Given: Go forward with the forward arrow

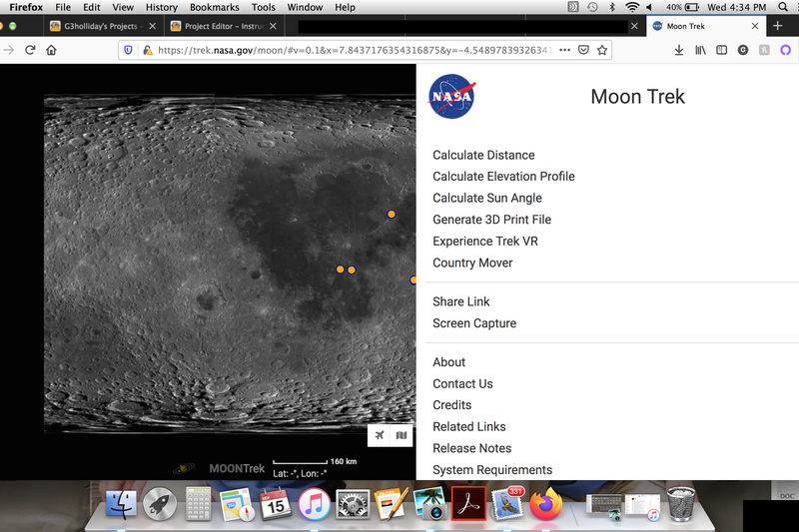Looking at the screenshot, I should (9, 50).
